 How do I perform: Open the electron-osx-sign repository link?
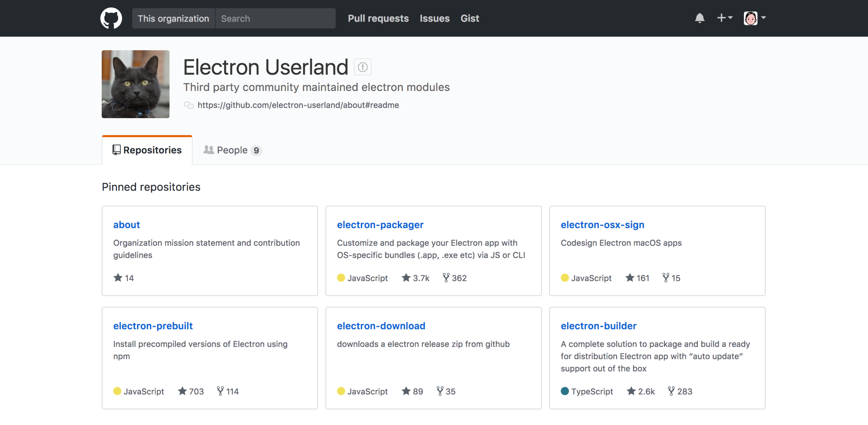coord(602,225)
